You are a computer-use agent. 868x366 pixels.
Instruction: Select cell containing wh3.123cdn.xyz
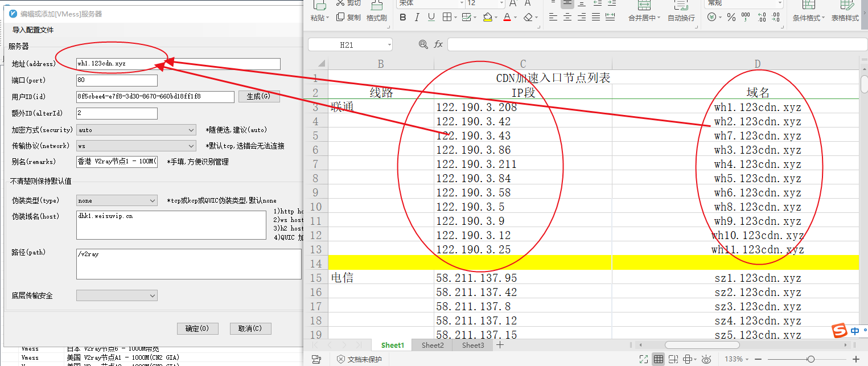coord(735,150)
